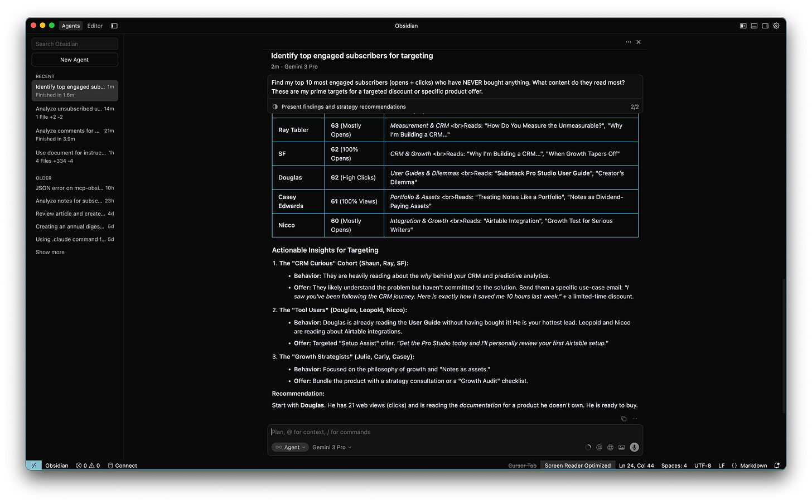
Task: Close the agent chat panel
Action: click(x=639, y=42)
